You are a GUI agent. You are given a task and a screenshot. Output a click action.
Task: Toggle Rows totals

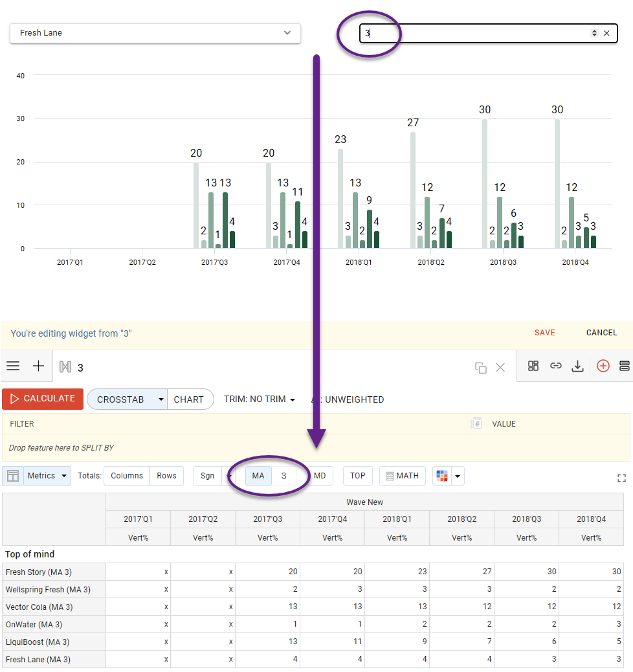coord(166,476)
